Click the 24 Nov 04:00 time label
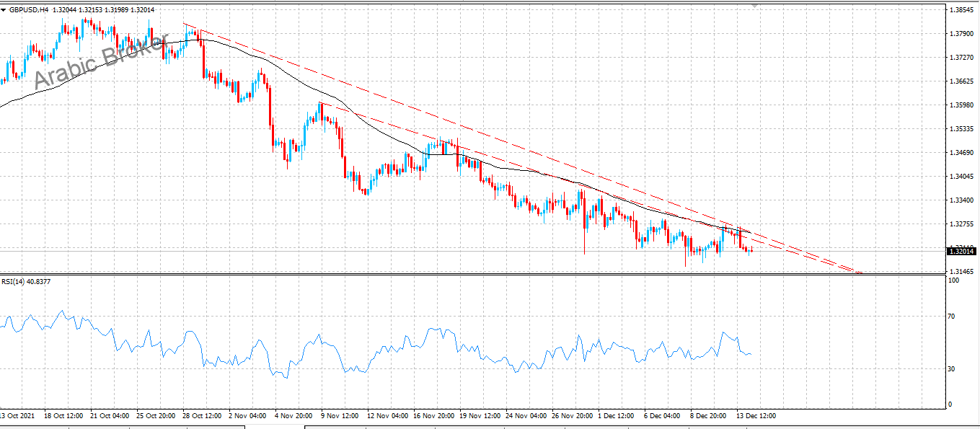The height and width of the screenshot is (429, 980). (528, 416)
